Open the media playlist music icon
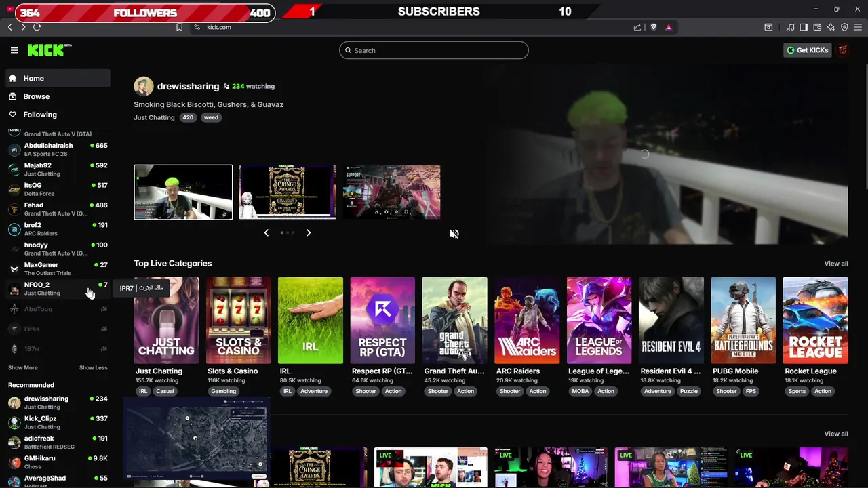 [x=791, y=27]
